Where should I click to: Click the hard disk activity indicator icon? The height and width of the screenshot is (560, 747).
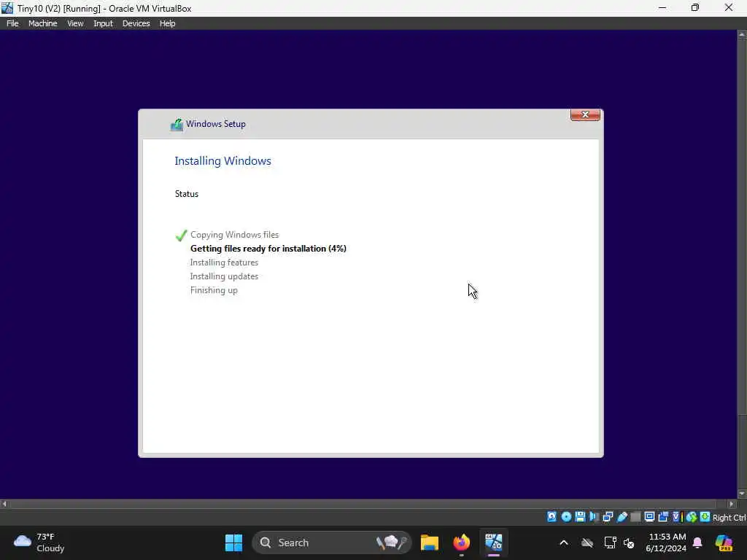click(551, 517)
